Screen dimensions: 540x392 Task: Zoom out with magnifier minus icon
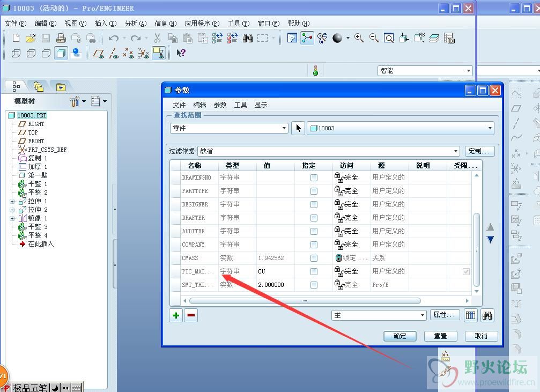(x=374, y=38)
